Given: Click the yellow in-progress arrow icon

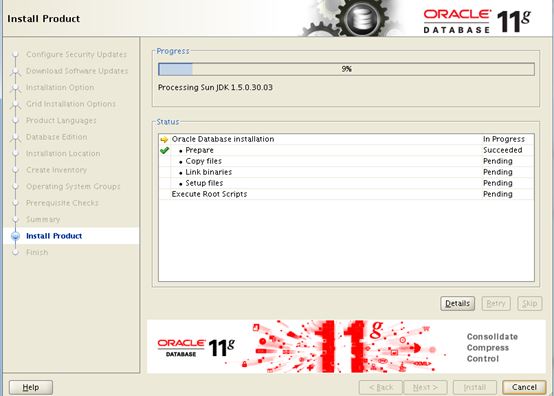Looking at the screenshot, I should tap(164, 140).
